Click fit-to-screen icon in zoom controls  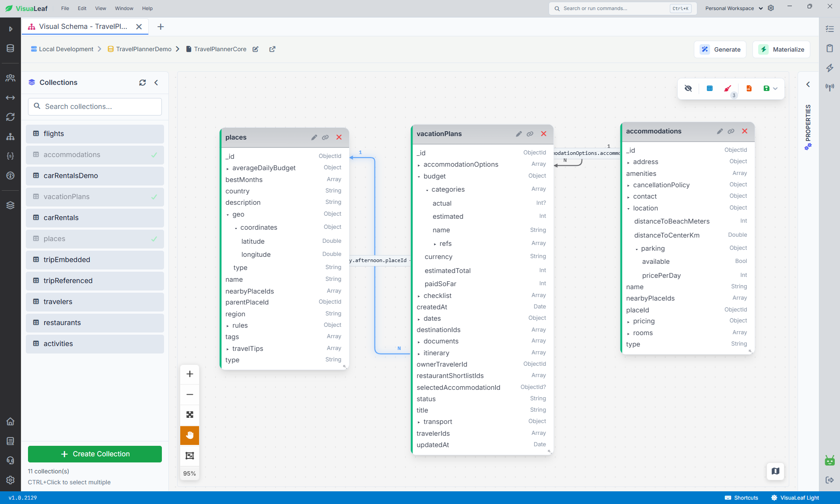pyautogui.click(x=190, y=415)
